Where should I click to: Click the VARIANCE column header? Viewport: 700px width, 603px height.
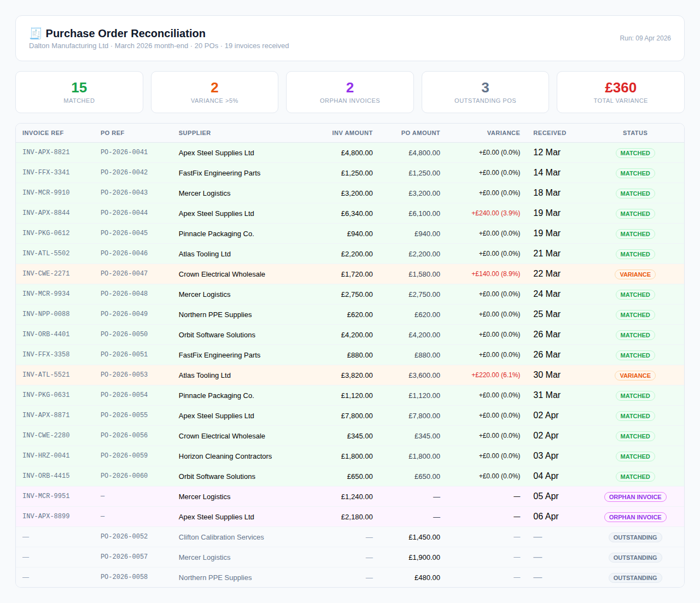pyautogui.click(x=503, y=133)
